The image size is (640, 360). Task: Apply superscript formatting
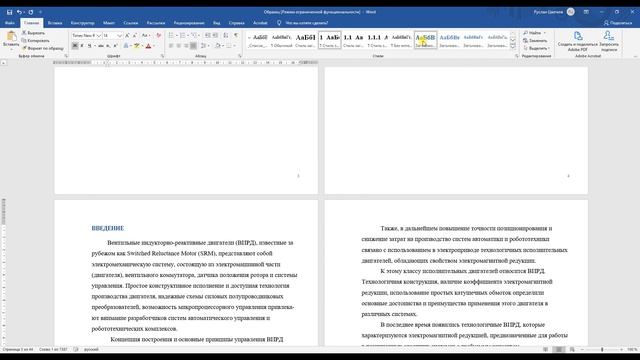click(116, 46)
